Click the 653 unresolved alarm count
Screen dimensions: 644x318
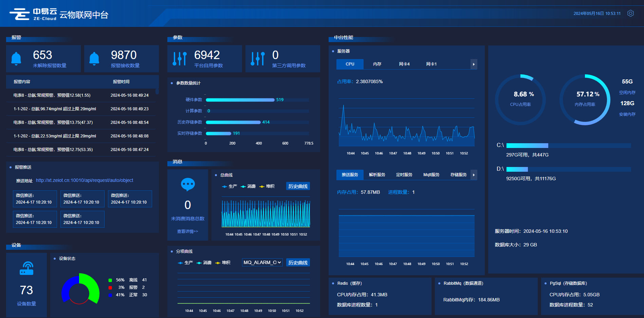pos(42,55)
